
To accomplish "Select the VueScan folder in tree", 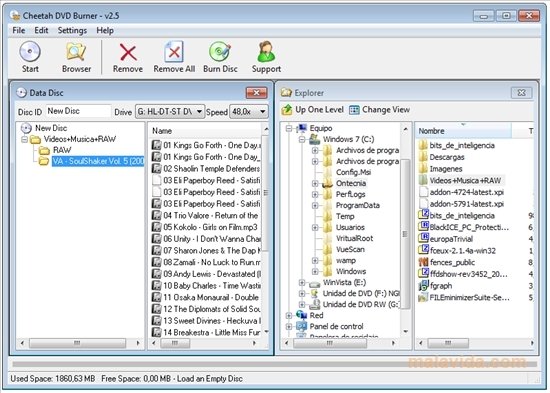I will click(x=350, y=249).
